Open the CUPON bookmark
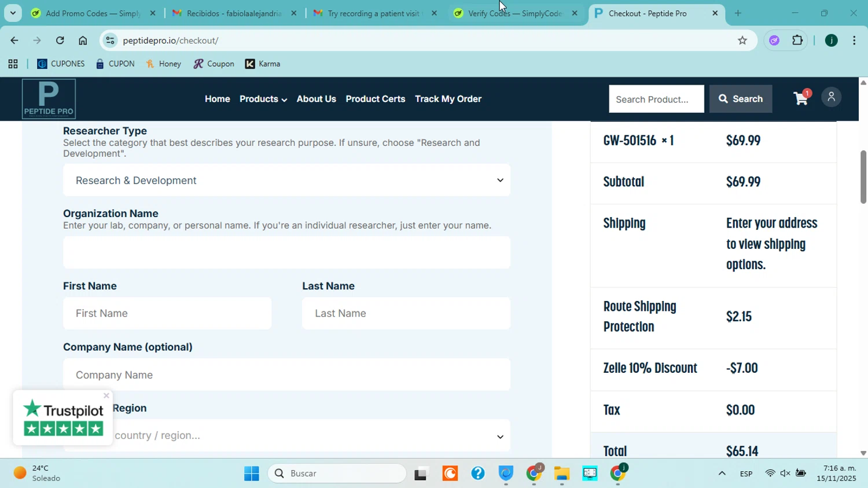Screen dimensions: 868x488 (x=115, y=64)
